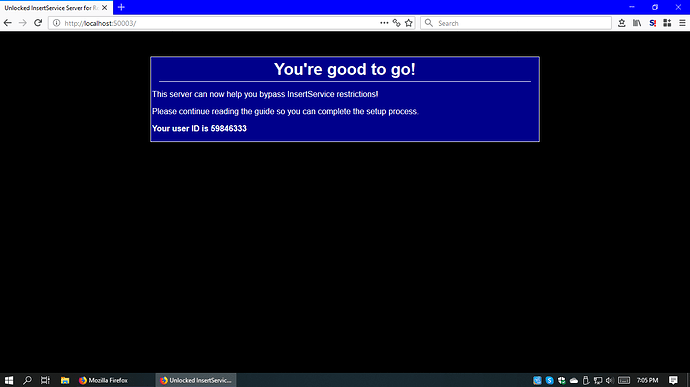Click the S! extension icon
Image resolution: width=690 pixels, height=387 pixels.
(x=653, y=23)
